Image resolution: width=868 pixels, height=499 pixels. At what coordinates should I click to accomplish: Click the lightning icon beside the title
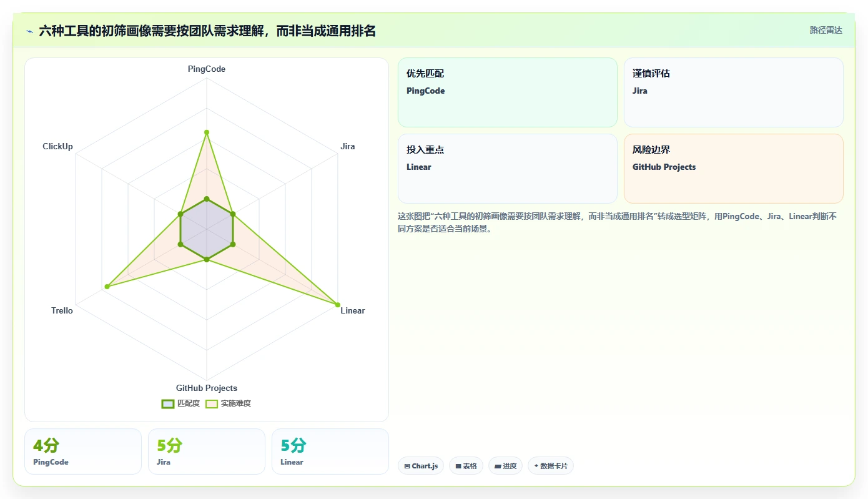tap(30, 31)
